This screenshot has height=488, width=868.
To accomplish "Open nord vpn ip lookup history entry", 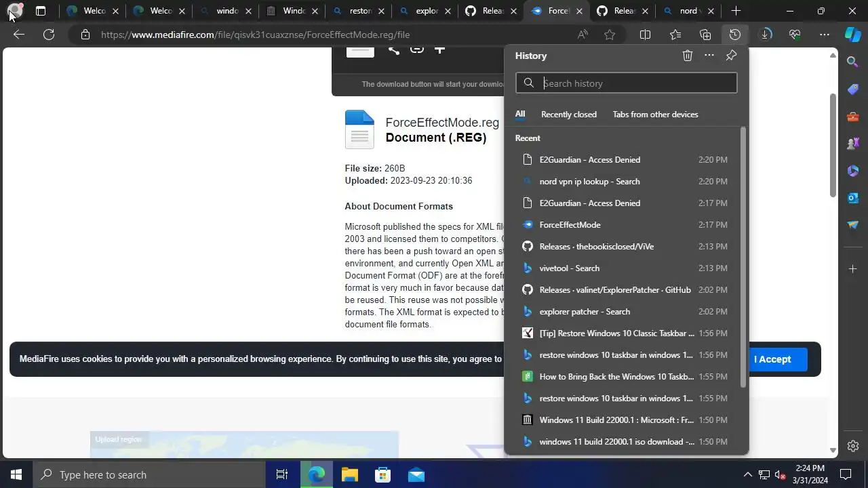I will [x=624, y=182].
